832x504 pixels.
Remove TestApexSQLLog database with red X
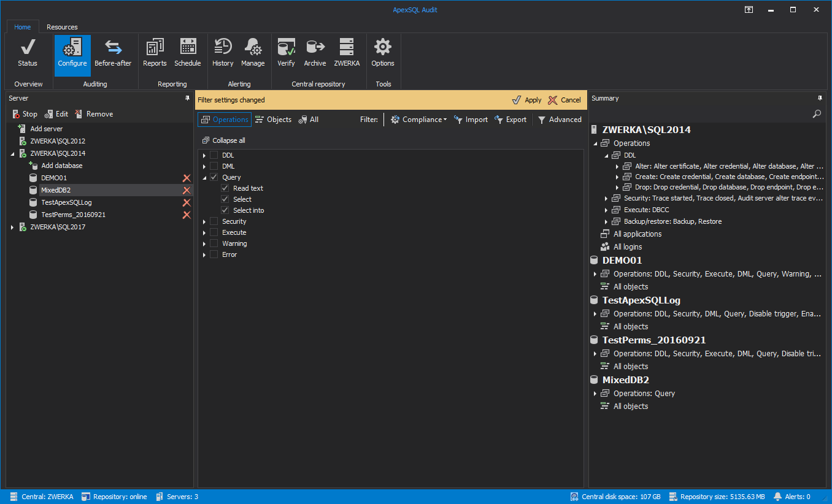coord(187,202)
